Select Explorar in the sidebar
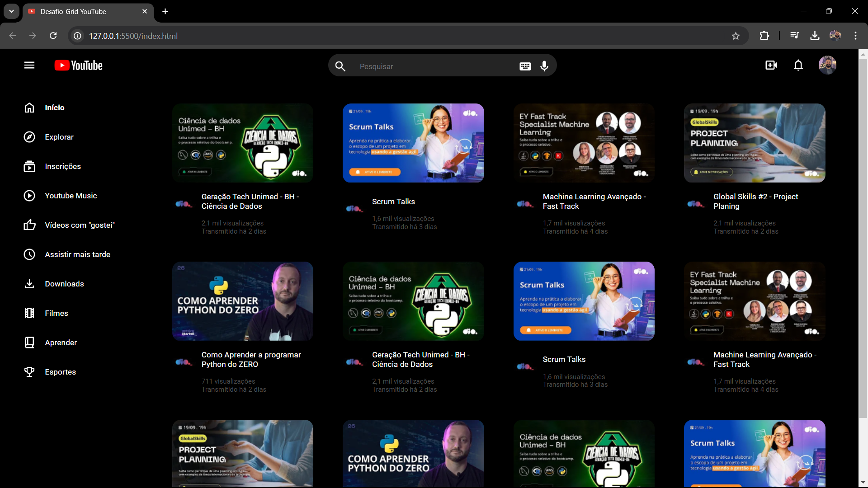 59,137
